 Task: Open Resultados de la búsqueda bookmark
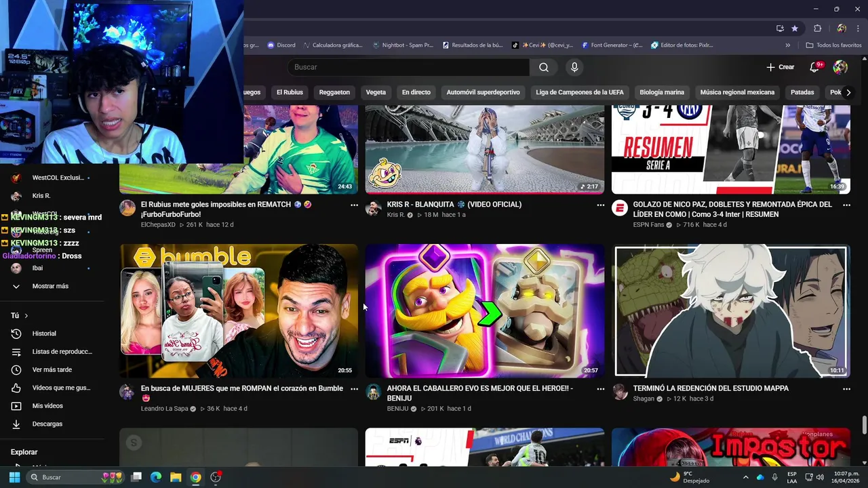click(x=473, y=45)
